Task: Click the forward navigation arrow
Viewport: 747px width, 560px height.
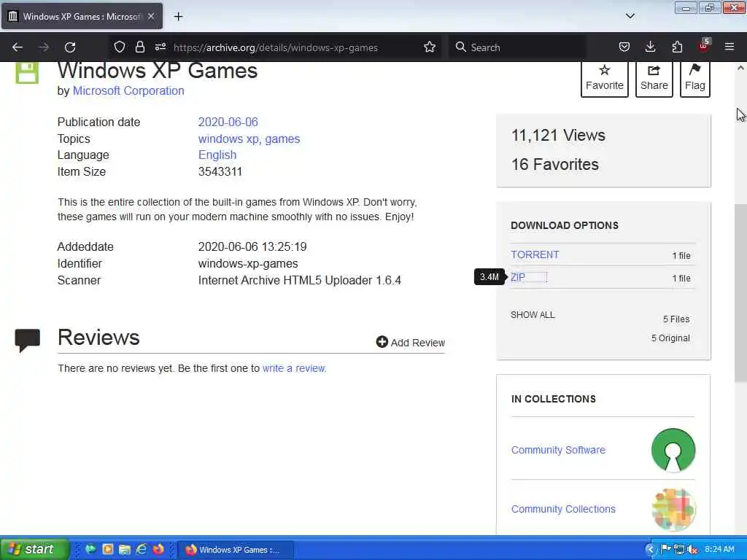Action: pos(44,47)
